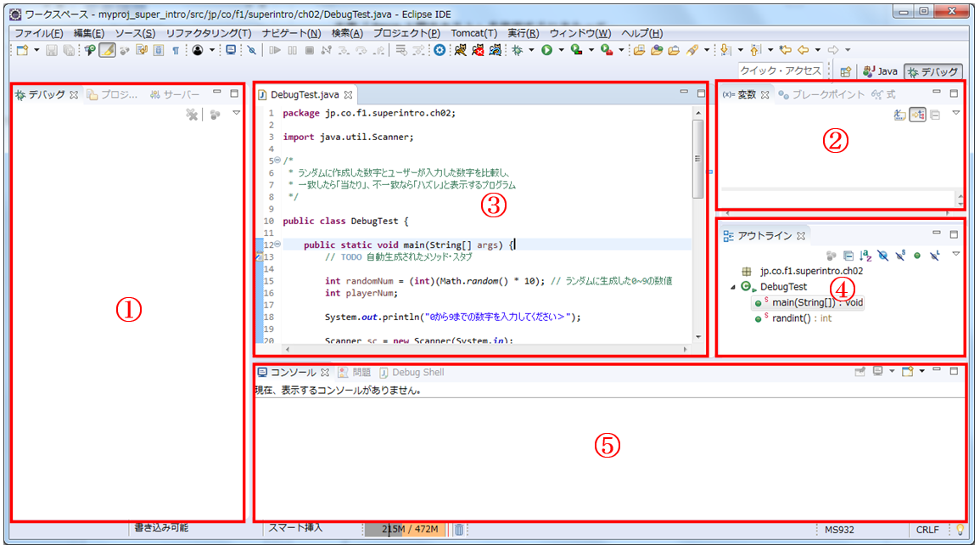Click the garbage collector trash icon
The height and width of the screenshot is (551, 980).
[458, 529]
